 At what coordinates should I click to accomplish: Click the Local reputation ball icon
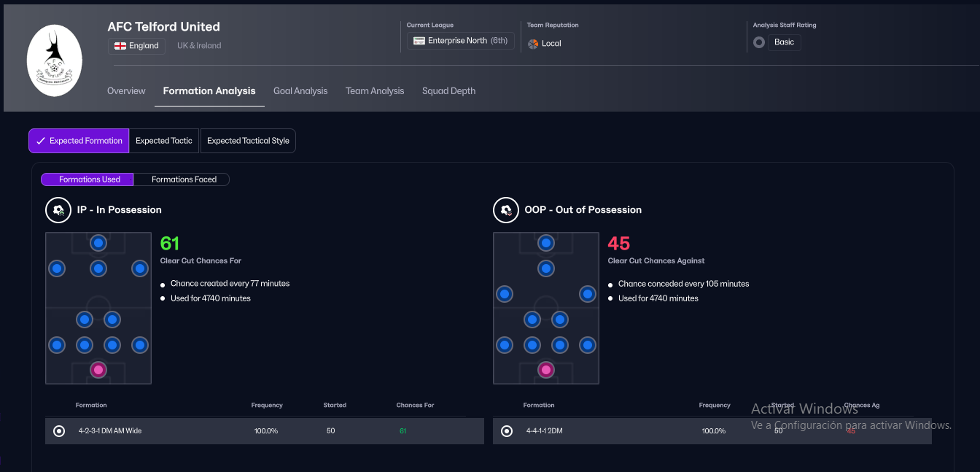pyautogui.click(x=533, y=44)
